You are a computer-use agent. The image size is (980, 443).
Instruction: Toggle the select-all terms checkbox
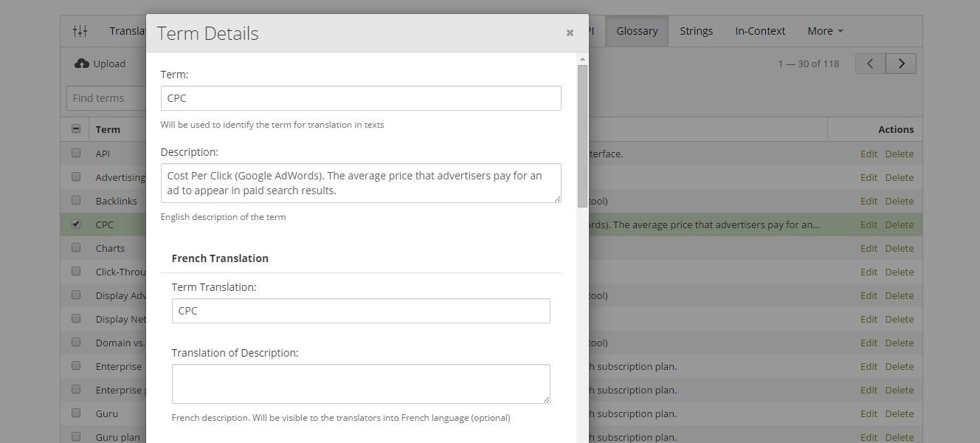[x=76, y=129]
